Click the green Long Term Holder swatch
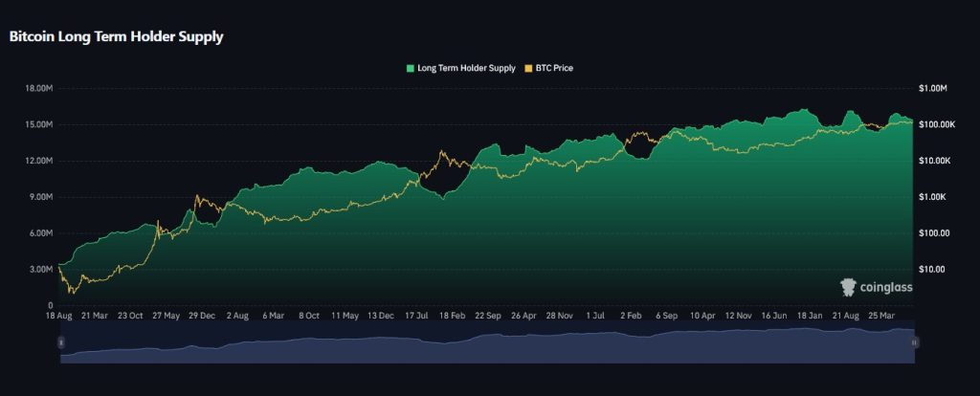Viewport: 980px width, 396px height. [x=411, y=68]
